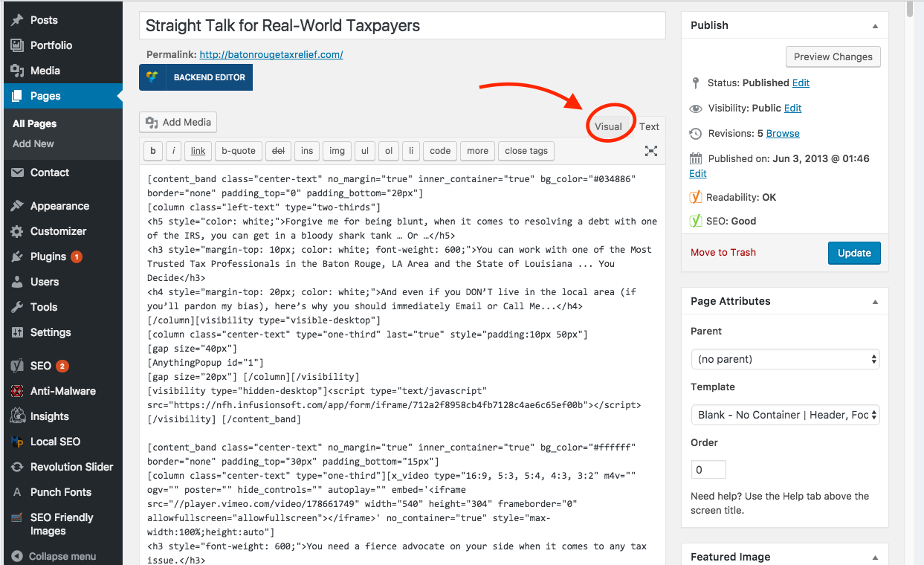Click the del quicktag button

[x=278, y=151]
